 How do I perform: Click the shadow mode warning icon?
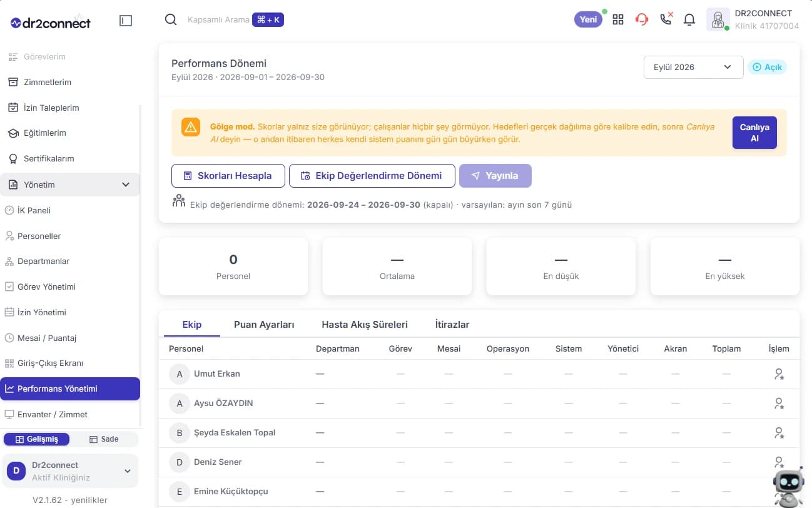[191, 127]
